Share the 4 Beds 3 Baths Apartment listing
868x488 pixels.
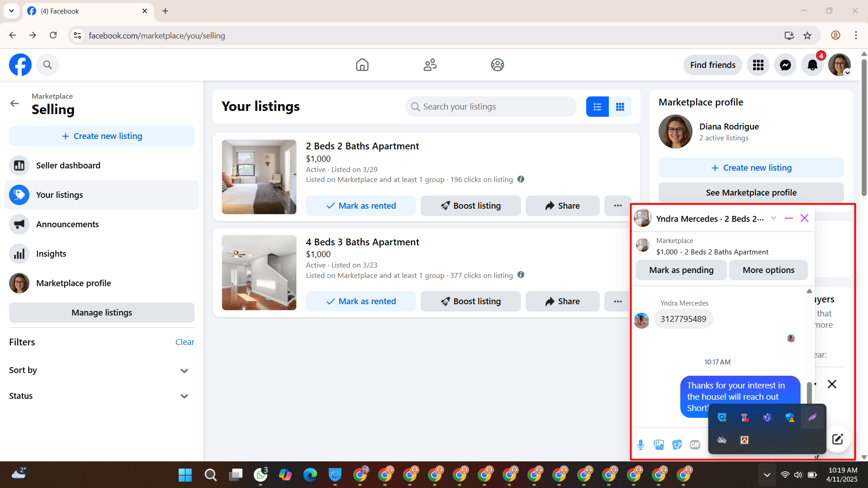pyautogui.click(x=563, y=301)
